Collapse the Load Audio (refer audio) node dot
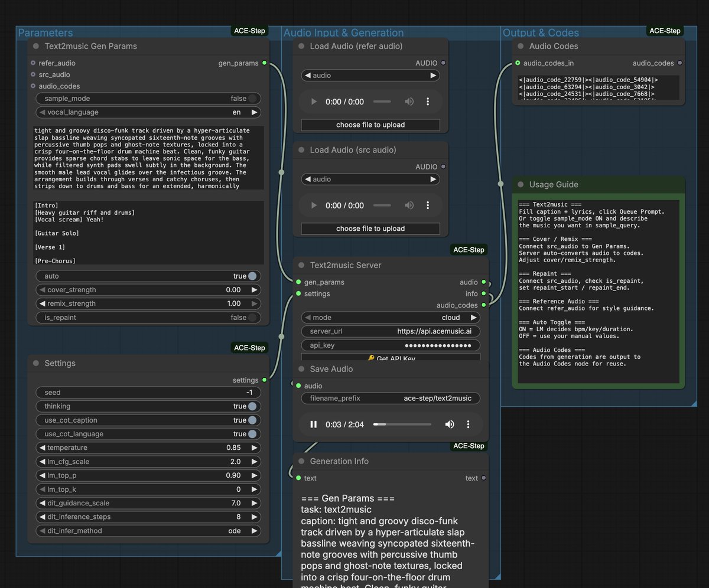 301,46
